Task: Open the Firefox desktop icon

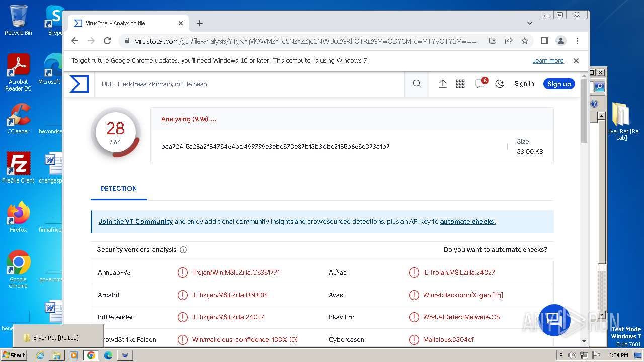Action: (18, 217)
